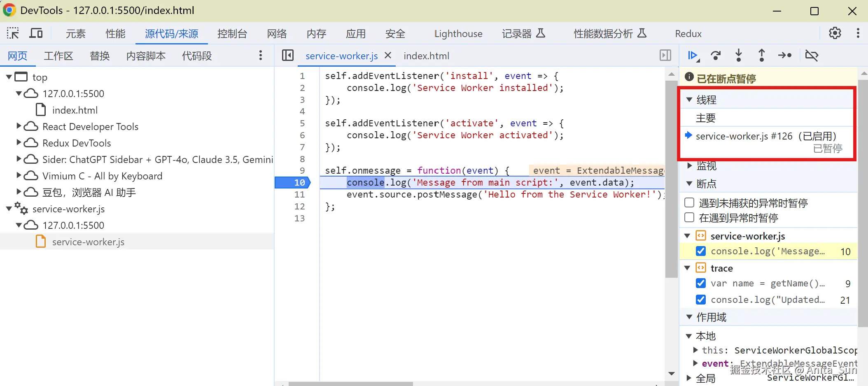Switch to the index.html editor tab
The image size is (868, 386).
point(426,56)
